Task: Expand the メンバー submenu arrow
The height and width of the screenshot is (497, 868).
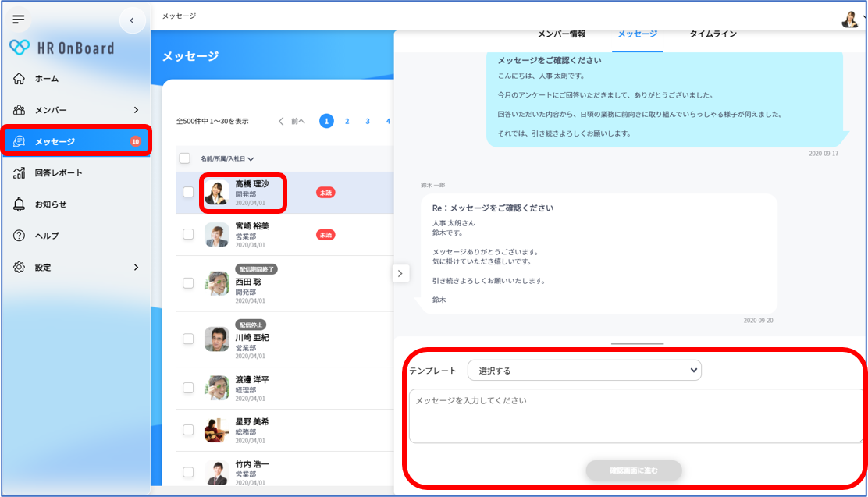Action: pos(136,110)
